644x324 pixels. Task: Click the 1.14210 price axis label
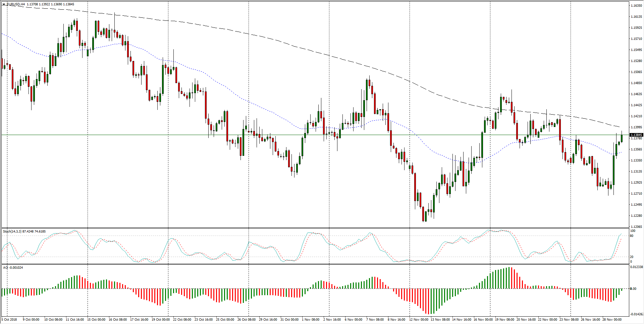636,116
